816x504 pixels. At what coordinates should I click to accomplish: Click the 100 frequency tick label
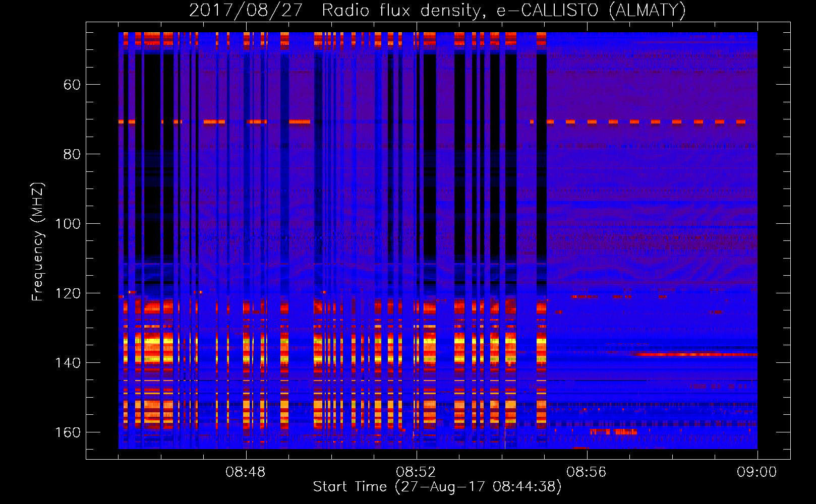68,224
